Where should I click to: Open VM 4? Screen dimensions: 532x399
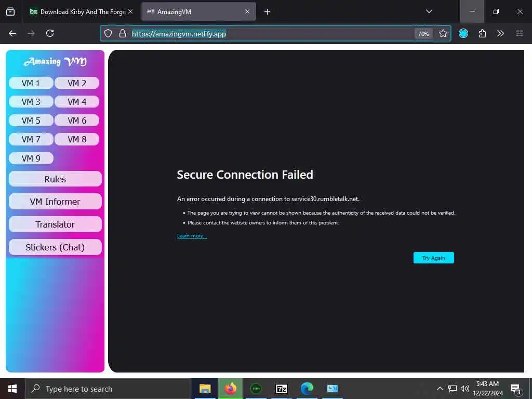tap(77, 102)
